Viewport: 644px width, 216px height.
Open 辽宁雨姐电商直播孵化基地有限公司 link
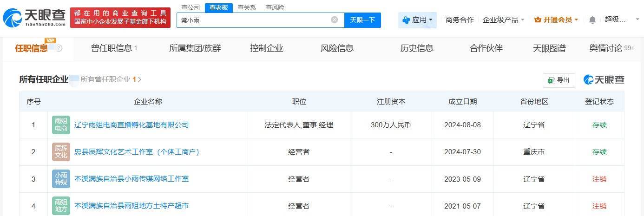tap(131, 125)
